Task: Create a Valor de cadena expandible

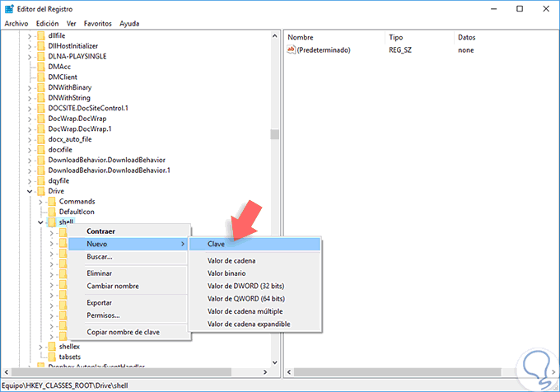Action: point(255,324)
